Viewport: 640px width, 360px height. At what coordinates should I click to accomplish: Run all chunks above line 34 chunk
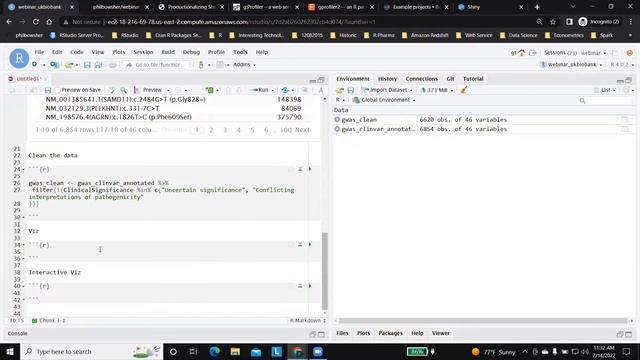(x=300, y=244)
